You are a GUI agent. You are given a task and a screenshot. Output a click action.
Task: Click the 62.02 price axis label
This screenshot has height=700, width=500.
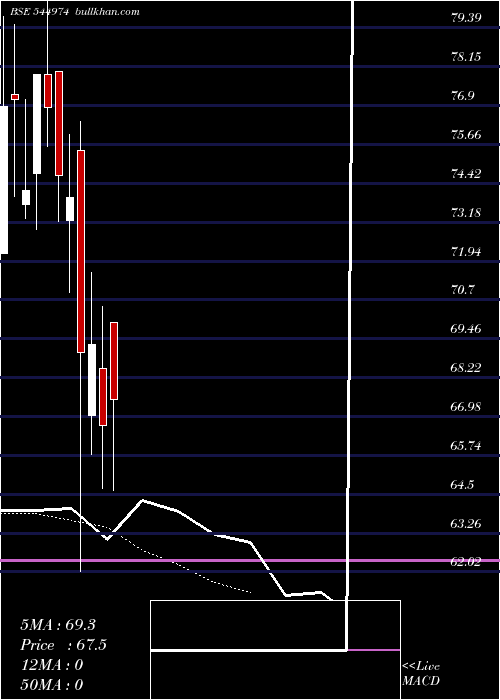click(x=466, y=562)
